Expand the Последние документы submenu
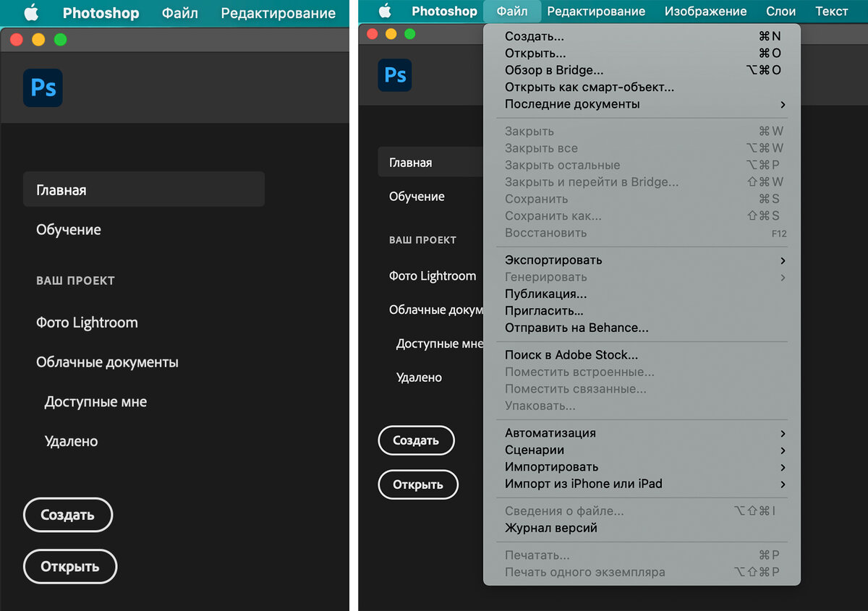This screenshot has height=611, width=868. (x=642, y=104)
